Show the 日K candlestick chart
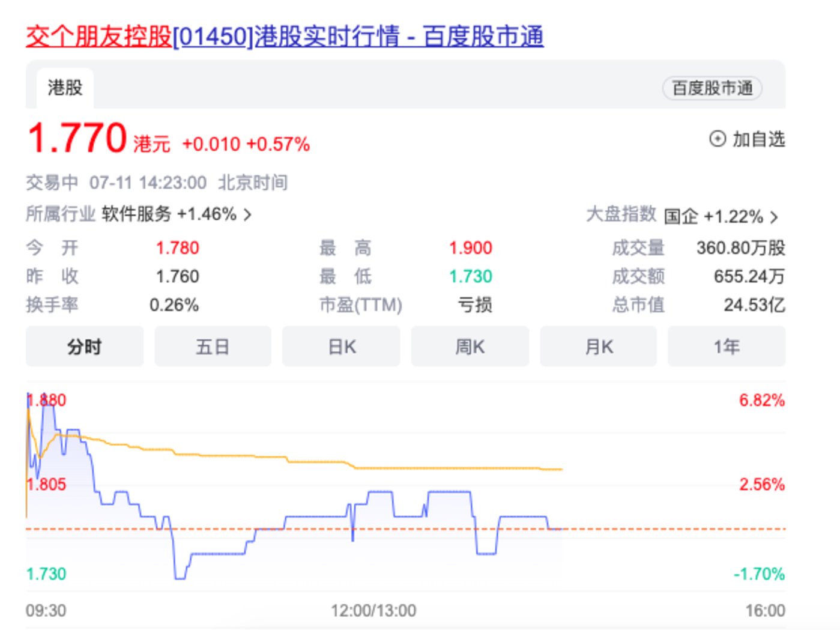The width and height of the screenshot is (840, 630). pos(341,347)
